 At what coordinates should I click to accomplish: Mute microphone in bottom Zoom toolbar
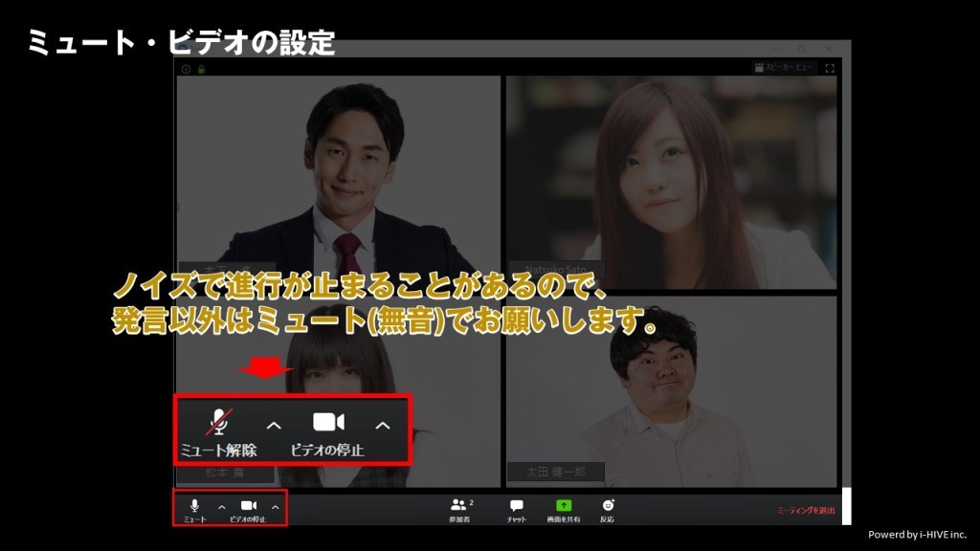(x=194, y=506)
